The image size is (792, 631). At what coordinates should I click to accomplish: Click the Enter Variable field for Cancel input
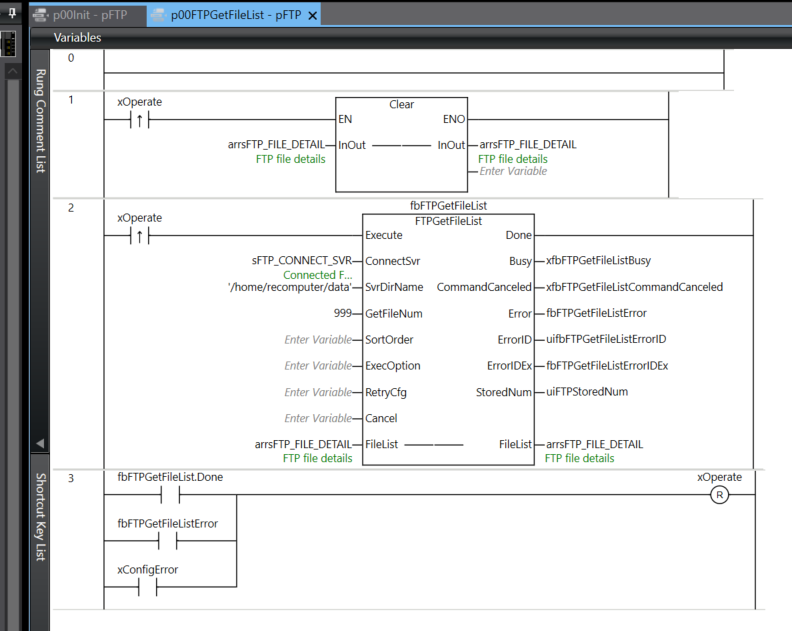tap(318, 418)
